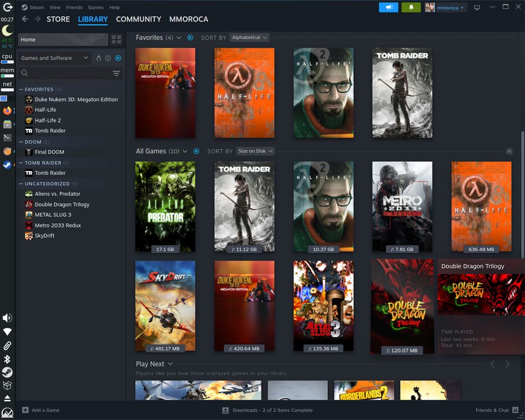
Task: Click the library search input field
Action: 70,73
